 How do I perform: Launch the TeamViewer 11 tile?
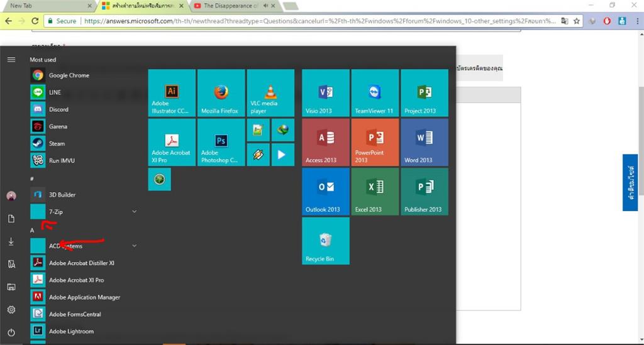[x=375, y=93]
